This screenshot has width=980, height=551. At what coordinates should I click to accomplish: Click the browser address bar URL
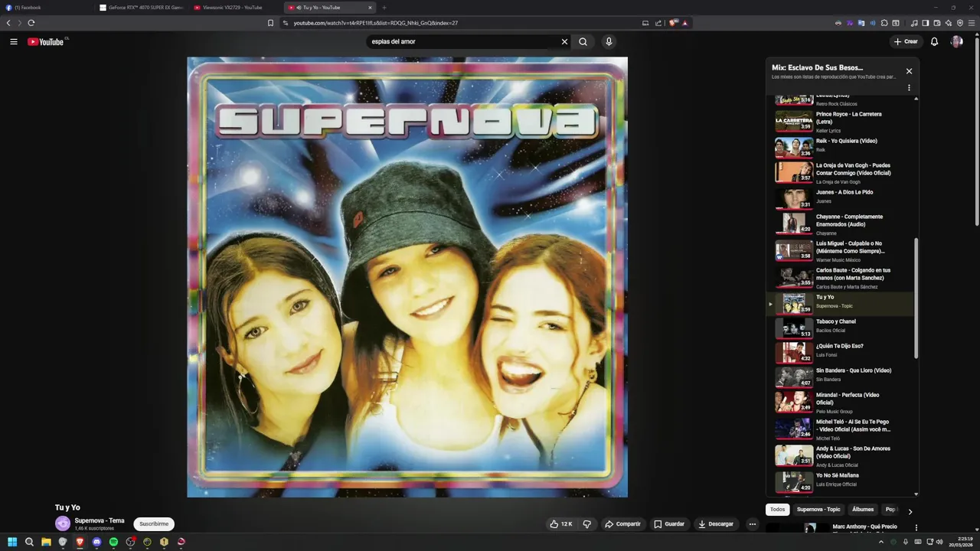pos(375,23)
